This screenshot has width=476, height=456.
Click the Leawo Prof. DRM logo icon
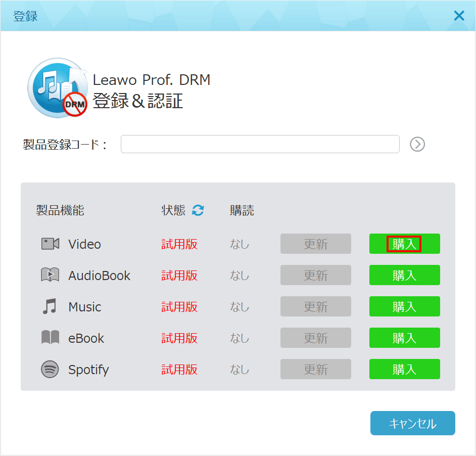click(58, 88)
